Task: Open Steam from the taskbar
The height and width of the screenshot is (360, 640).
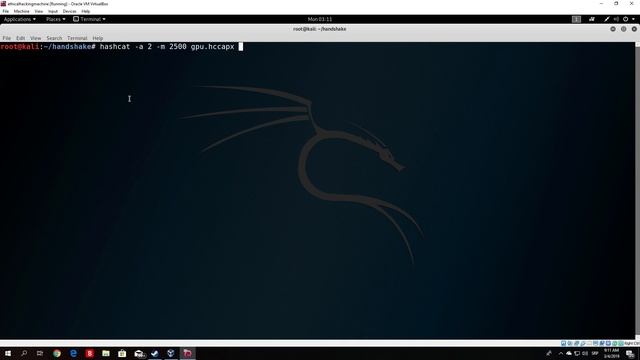Action: 155,353
